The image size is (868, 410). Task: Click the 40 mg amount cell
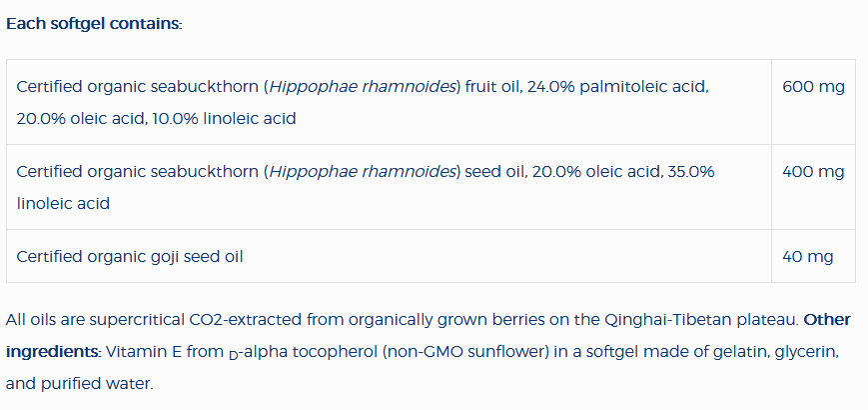click(807, 256)
